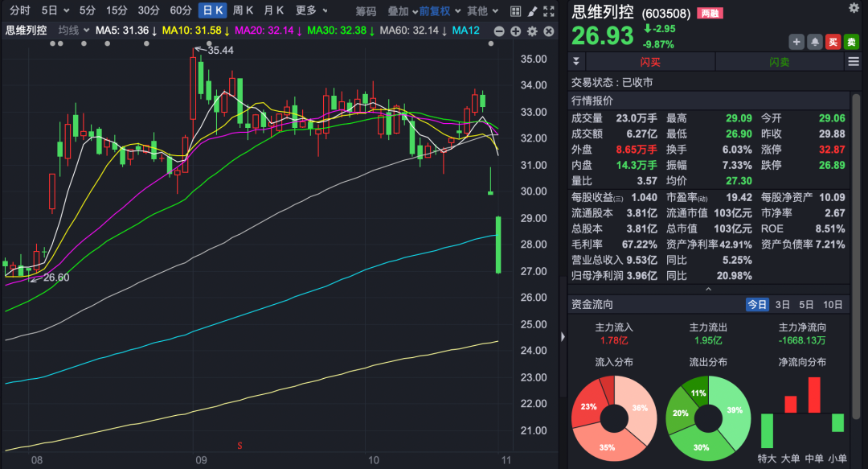The width and height of the screenshot is (868, 469).
Task: Expand the 均线 indicator dropdown
Action: 74,31
